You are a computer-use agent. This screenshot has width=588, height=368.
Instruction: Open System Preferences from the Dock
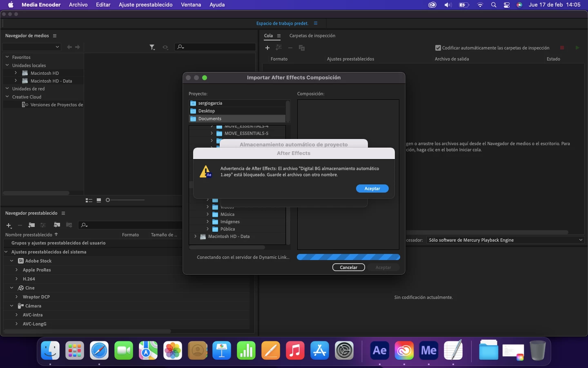tap(344, 350)
